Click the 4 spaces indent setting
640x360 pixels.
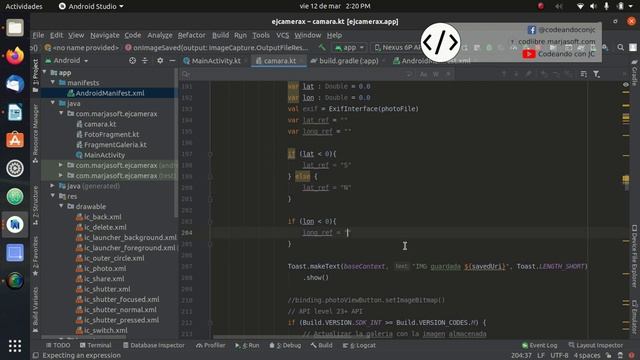point(587,356)
